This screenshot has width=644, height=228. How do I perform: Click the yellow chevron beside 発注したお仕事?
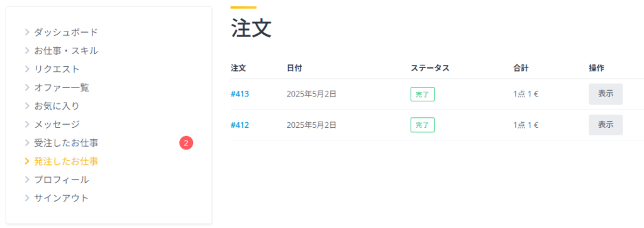pyautogui.click(x=27, y=161)
